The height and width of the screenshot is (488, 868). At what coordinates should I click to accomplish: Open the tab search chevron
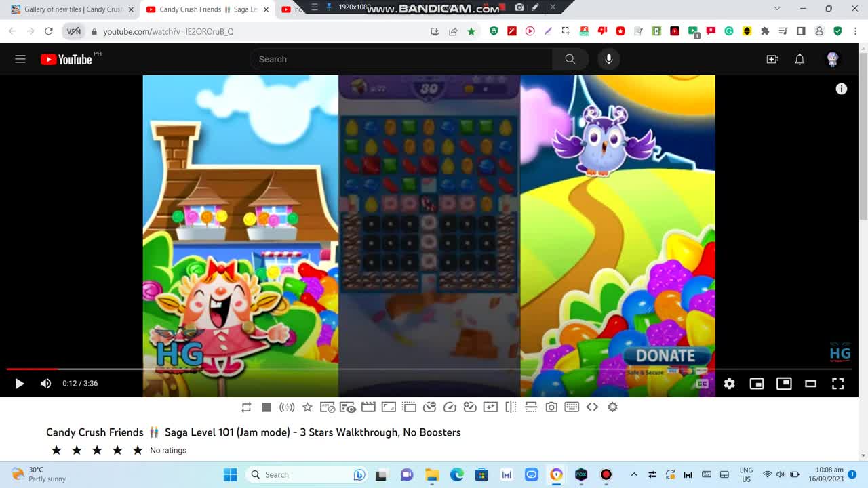point(777,9)
